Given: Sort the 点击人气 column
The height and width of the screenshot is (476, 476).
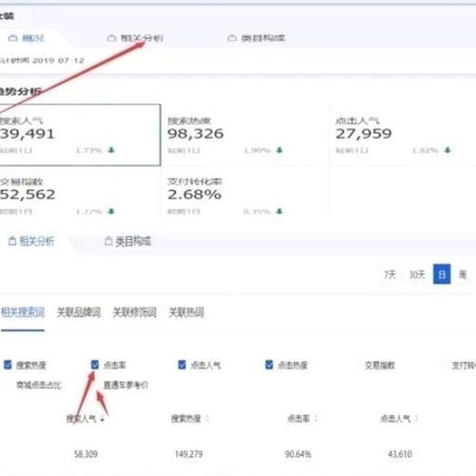Looking at the screenshot, I should 416,419.
